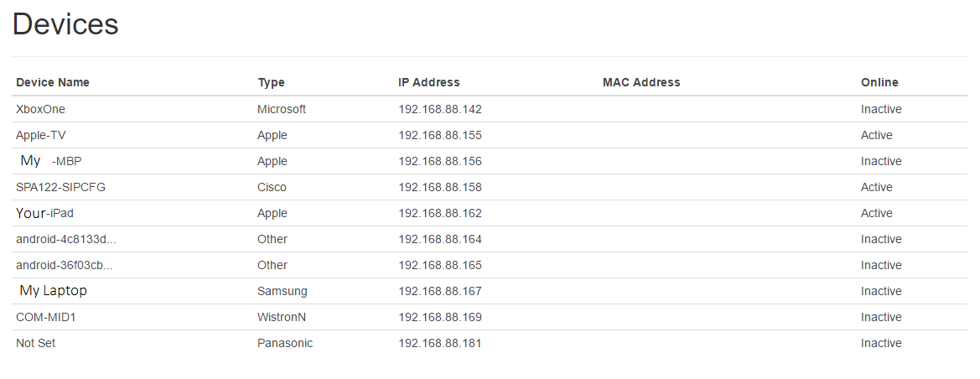Select the XboxOne device name
Image resolution: width=980 pixels, height=379 pixels.
point(40,110)
